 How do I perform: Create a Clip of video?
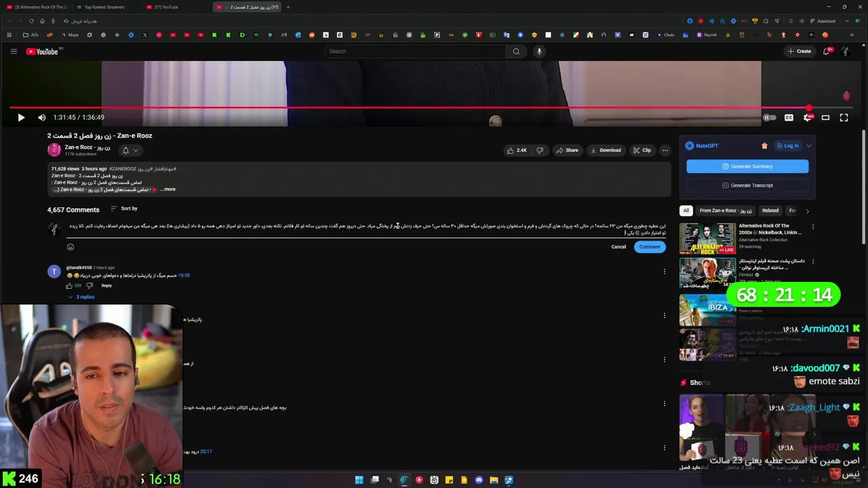[x=642, y=150]
